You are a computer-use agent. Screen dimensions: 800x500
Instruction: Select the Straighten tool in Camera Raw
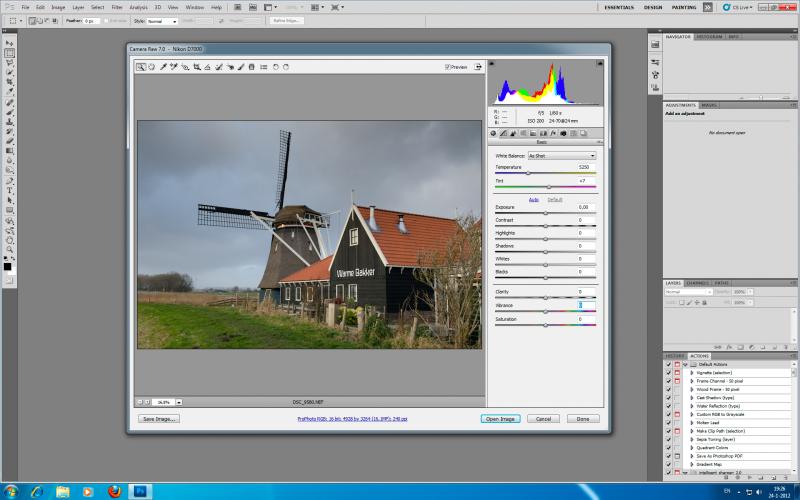click(x=208, y=67)
